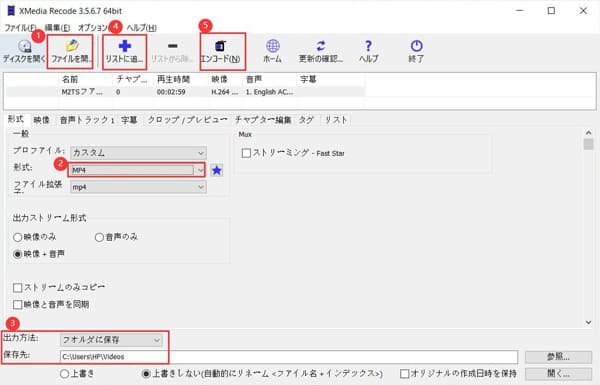This screenshot has width=600, height=385.
Task: Select the 上書き radio button
Action: point(65,374)
